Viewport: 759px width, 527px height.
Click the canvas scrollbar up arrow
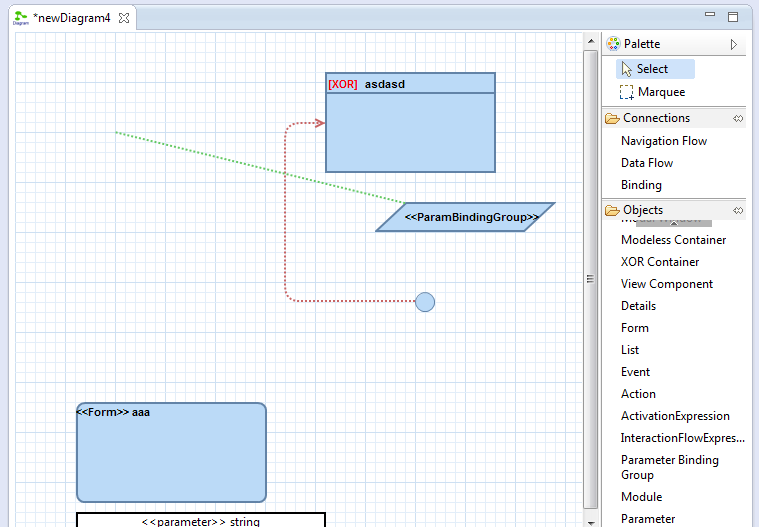tap(591, 42)
